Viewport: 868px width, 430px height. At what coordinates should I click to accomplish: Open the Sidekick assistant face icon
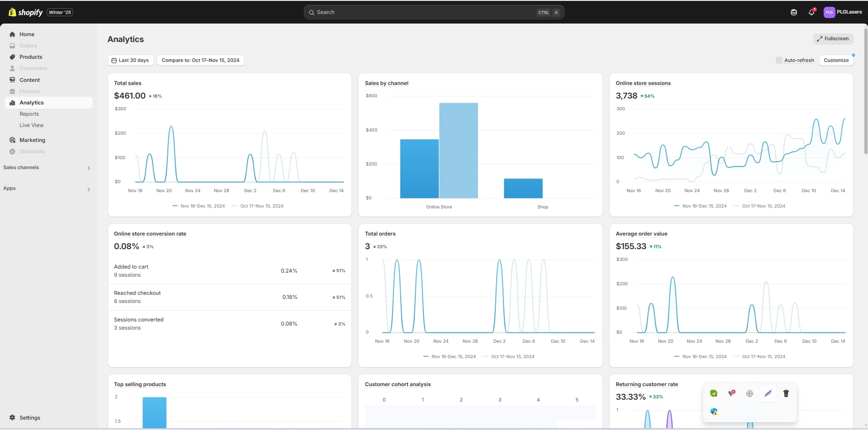793,12
